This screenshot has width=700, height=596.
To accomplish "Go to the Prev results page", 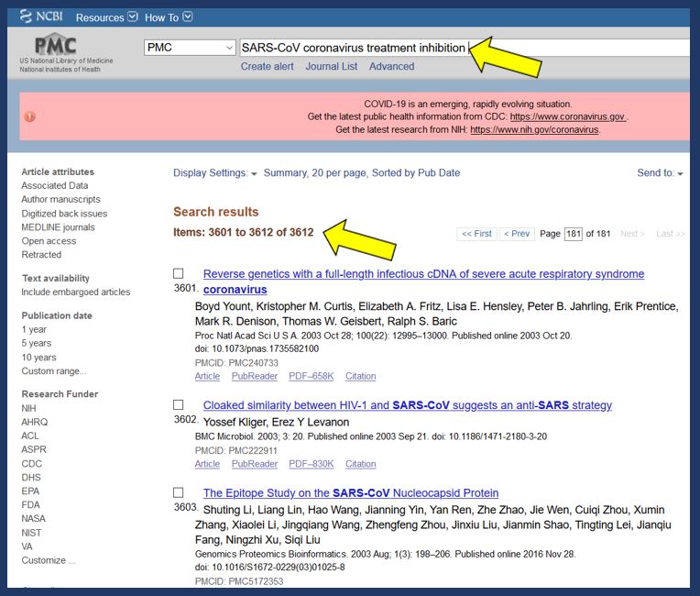I will (517, 234).
